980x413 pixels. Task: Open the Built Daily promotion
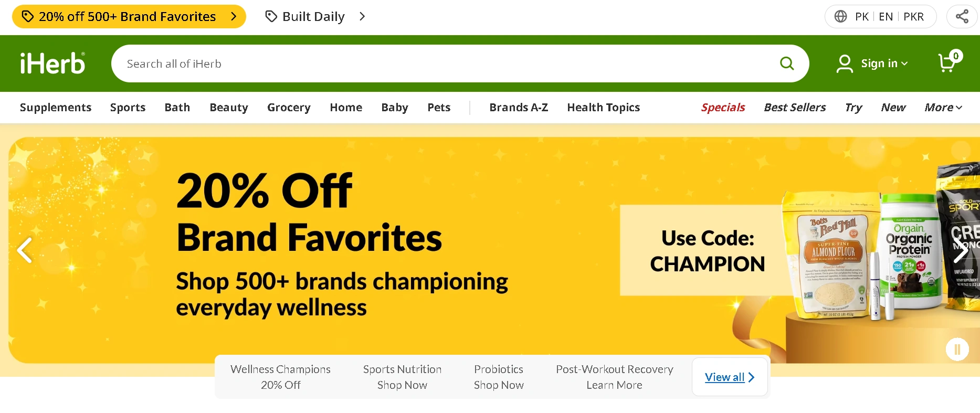314,16
